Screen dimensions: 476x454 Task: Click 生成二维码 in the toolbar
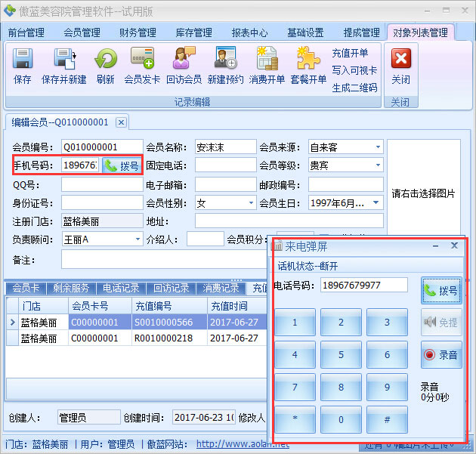354,88
